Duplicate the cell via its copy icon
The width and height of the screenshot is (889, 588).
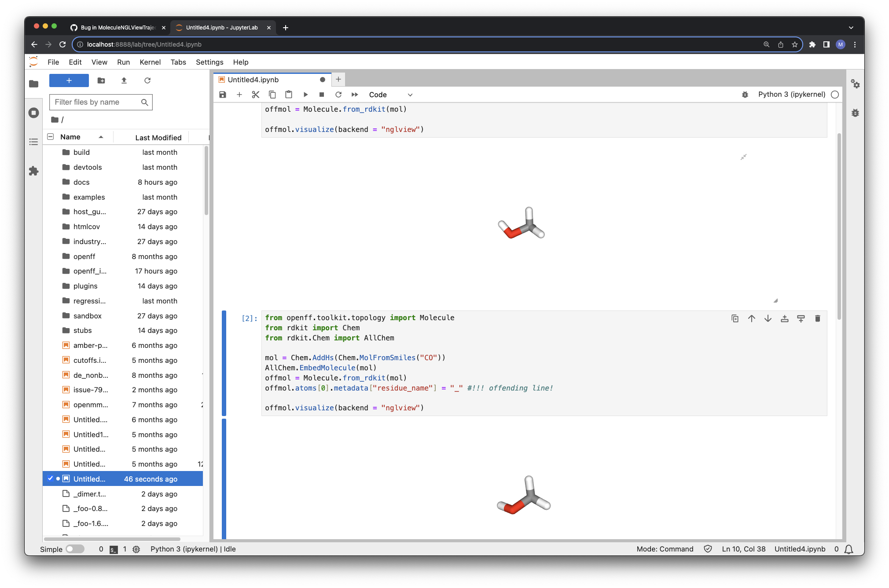(735, 318)
